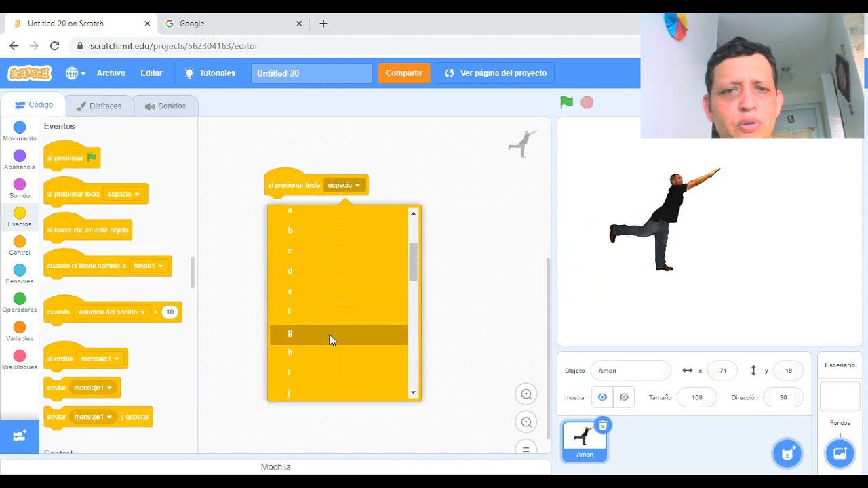Viewport: 868px width, 488px height.
Task: Switch to the Sonidos tab
Action: [x=165, y=106]
